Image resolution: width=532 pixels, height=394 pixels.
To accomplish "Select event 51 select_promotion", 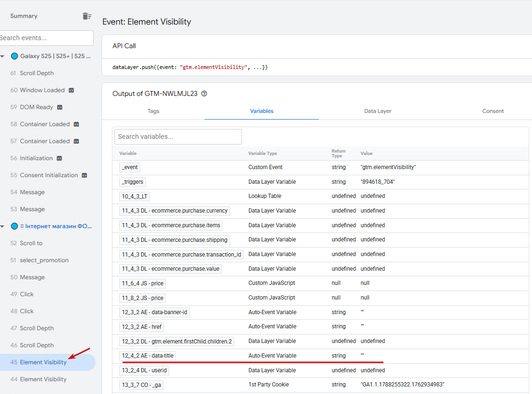I will pyautogui.click(x=44, y=260).
